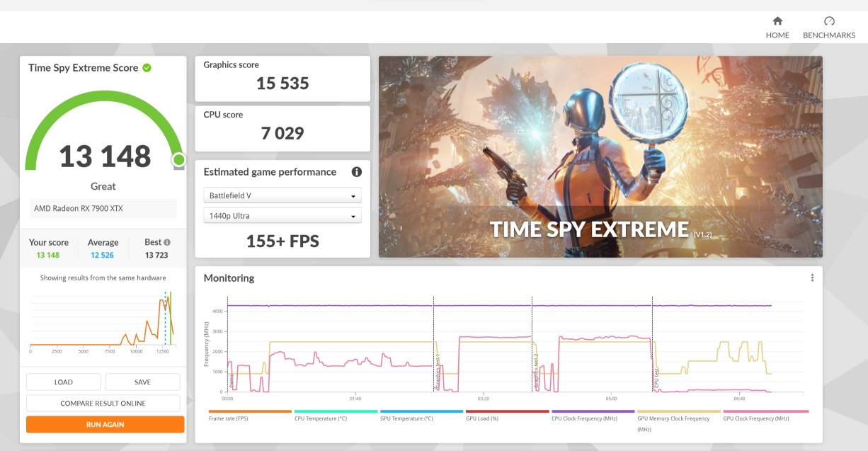Click the CPU test marker line in monitoring chart
The width and height of the screenshot is (868, 451).
(x=652, y=344)
